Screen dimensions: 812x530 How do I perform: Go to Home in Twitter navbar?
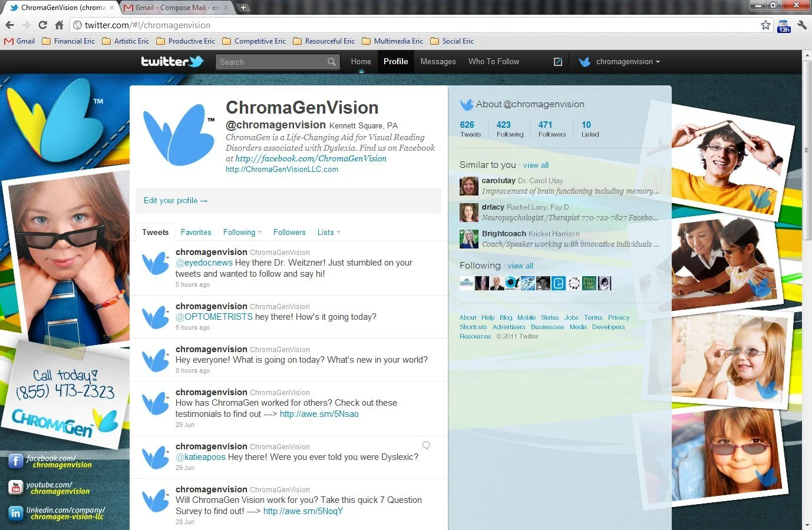click(361, 62)
